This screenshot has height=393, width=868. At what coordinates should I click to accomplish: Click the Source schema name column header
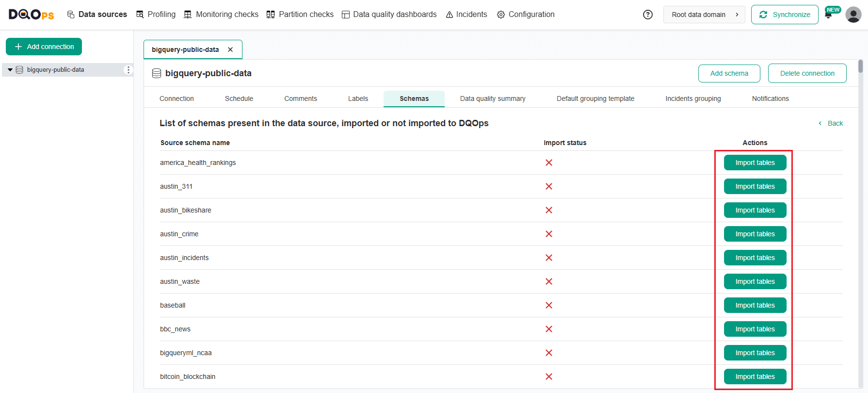pos(195,143)
